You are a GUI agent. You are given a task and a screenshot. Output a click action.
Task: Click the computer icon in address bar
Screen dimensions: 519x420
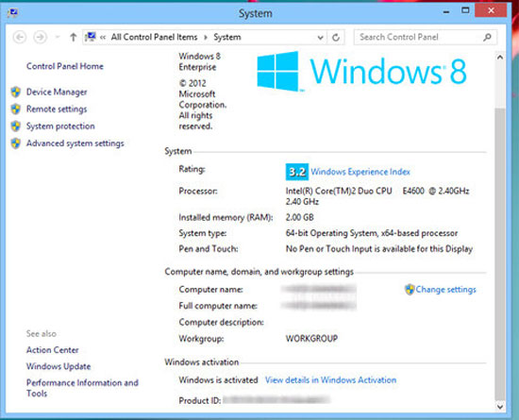tap(90, 37)
